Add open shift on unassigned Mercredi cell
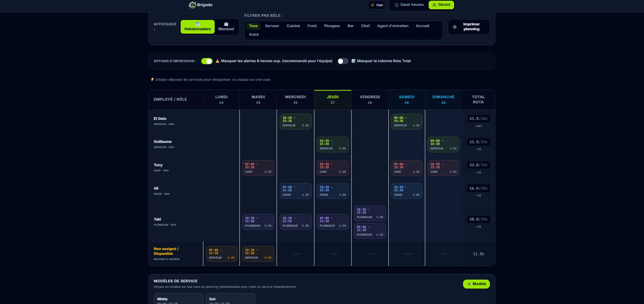The height and width of the screenshot is (304, 644). (296, 254)
